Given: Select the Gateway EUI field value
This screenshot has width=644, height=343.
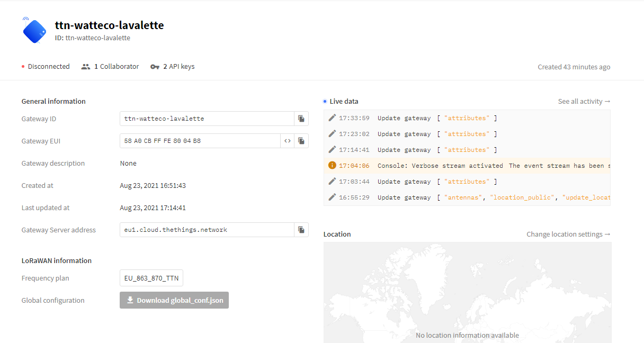Looking at the screenshot, I should coord(200,141).
